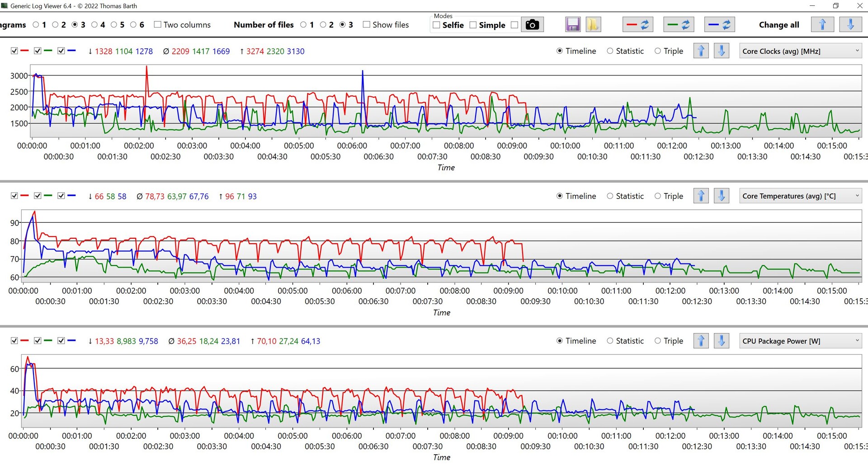Click the camera screenshot icon
This screenshot has width=868, height=470.
pos(532,25)
